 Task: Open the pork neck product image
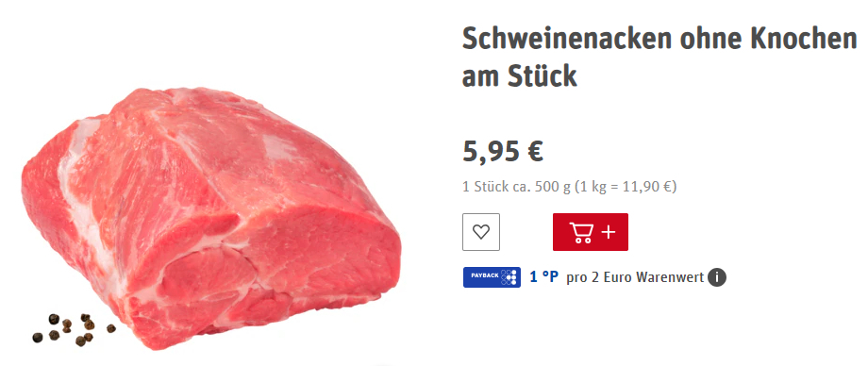point(210,218)
